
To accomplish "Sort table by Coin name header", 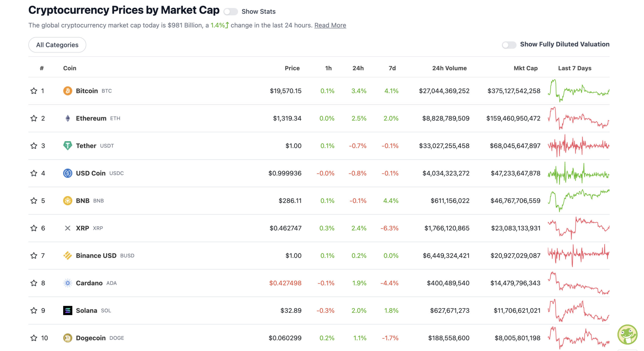I will click(x=70, y=68).
